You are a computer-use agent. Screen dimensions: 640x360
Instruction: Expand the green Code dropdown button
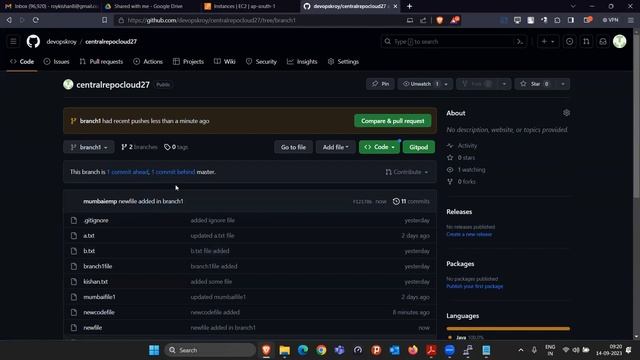tap(379, 147)
